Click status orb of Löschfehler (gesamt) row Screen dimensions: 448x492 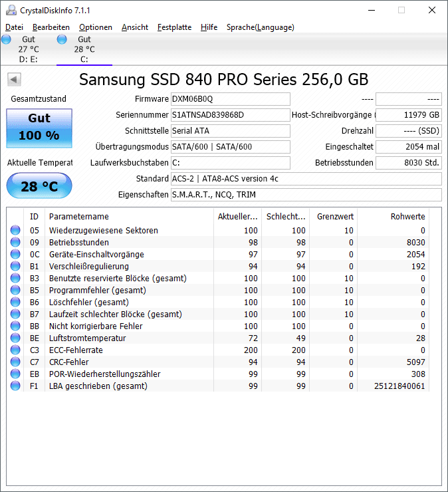15,302
